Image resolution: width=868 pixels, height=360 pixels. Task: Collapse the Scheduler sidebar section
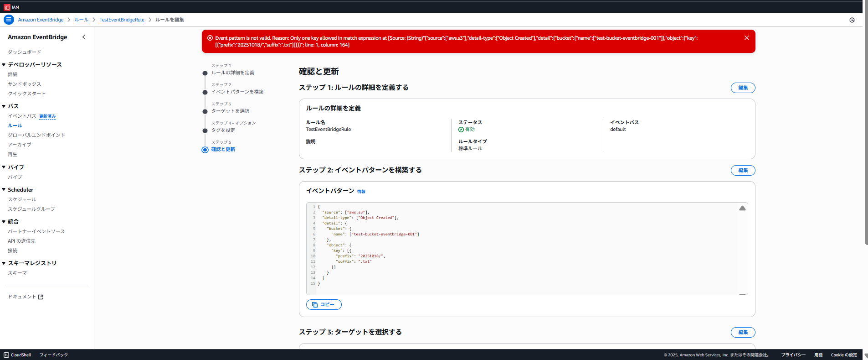(4, 190)
